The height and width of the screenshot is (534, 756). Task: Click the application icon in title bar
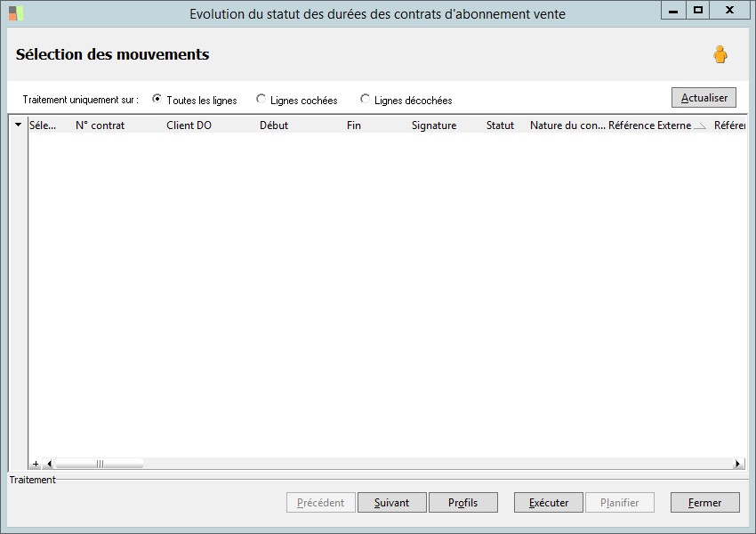tap(16, 13)
